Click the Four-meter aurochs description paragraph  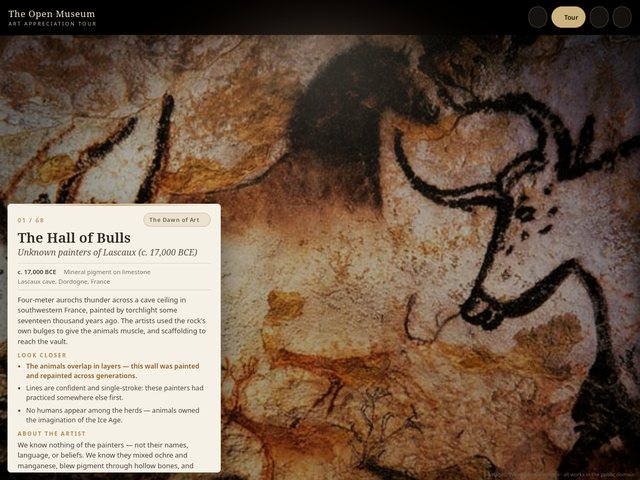click(111, 320)
